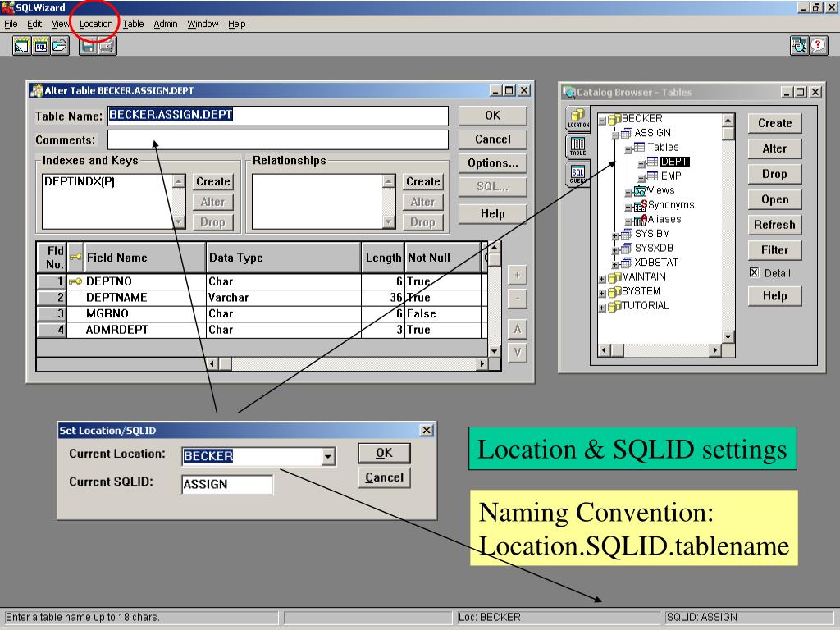This screenshot has width=840, height=630.
Task: Click Create under Indexes and Keys
Action: (213, 181)
